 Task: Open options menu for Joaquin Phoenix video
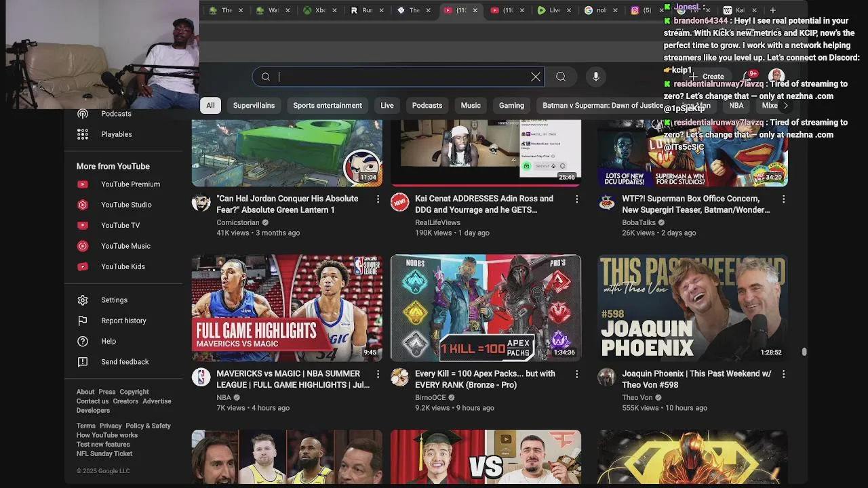point(783,374)
